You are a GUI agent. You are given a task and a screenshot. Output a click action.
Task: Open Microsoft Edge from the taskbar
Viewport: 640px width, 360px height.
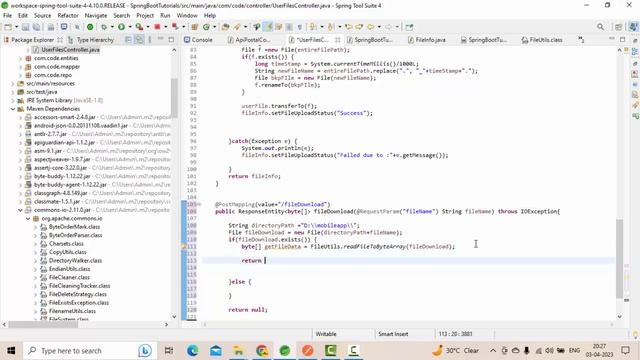pyautogui.click(x=192, y=351)
